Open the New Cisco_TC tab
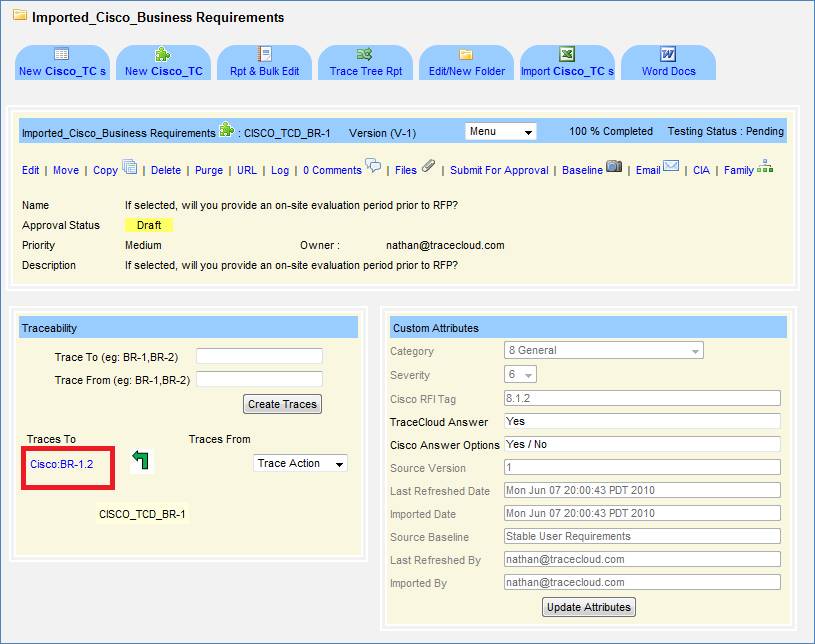815x644 pixels. coord(164,62)
